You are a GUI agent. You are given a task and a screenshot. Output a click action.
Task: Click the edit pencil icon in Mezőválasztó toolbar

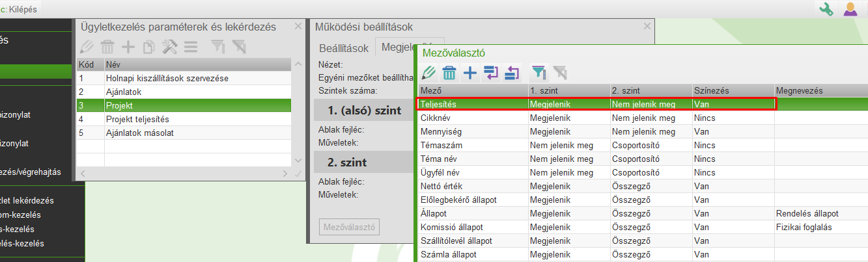[428, 73]
